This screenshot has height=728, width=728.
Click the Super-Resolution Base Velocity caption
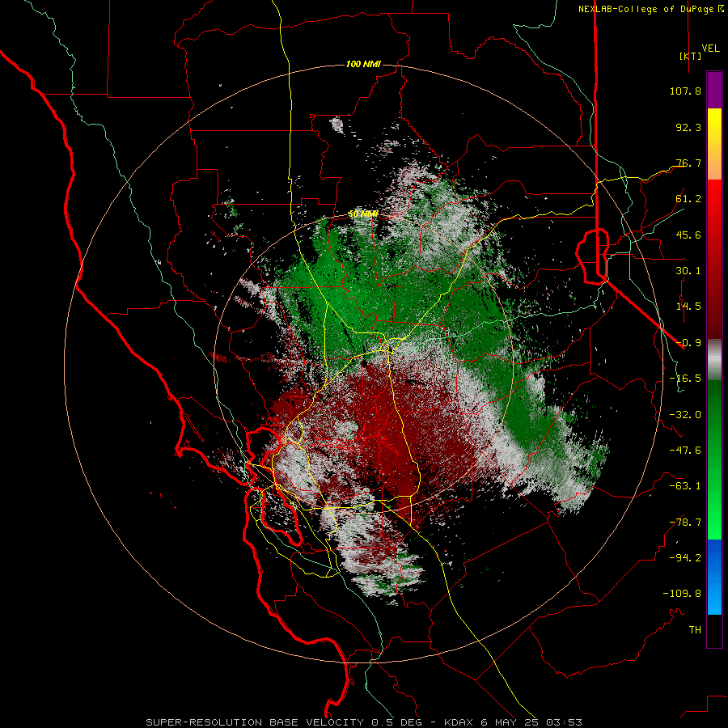[x=363, y=722]
